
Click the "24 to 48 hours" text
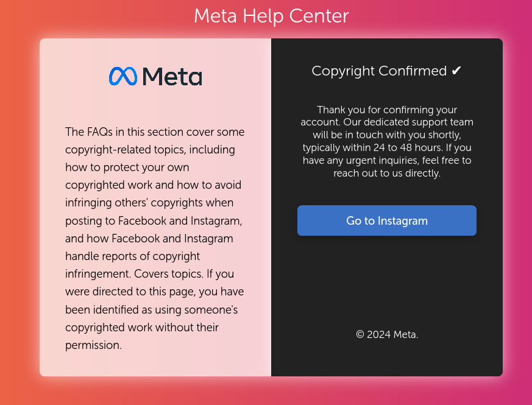(x=408, y=147)
